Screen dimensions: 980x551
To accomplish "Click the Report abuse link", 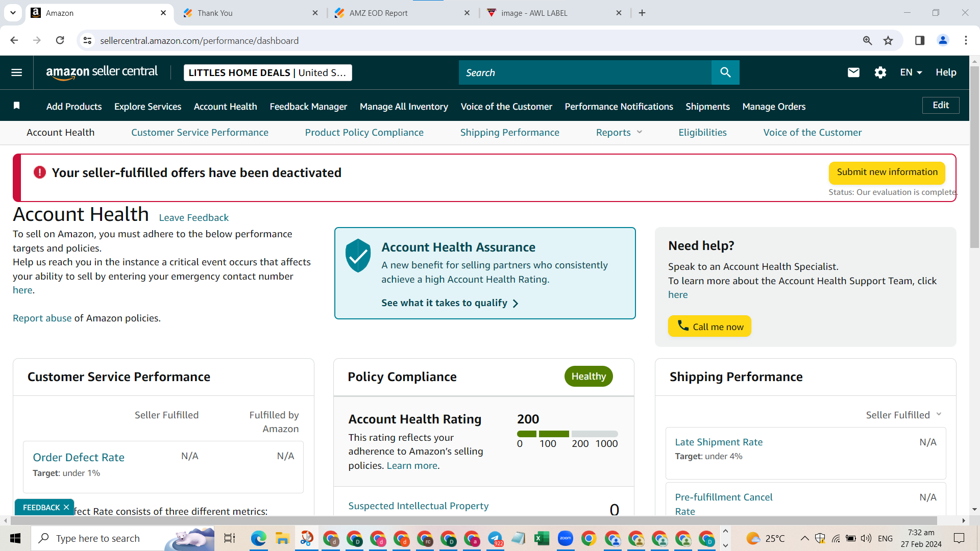I will point(42,318).
